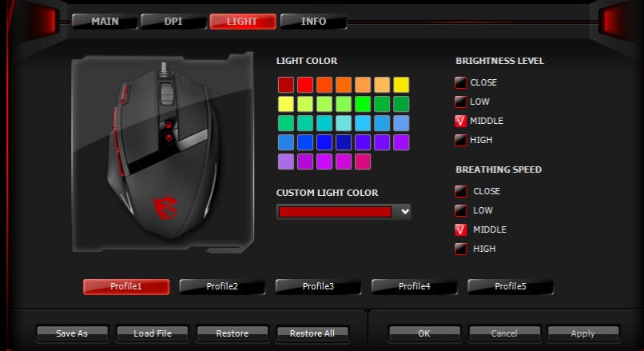This screenshot has width=644, height=351.
Task: Open the DPI tab
Action: 173,22
